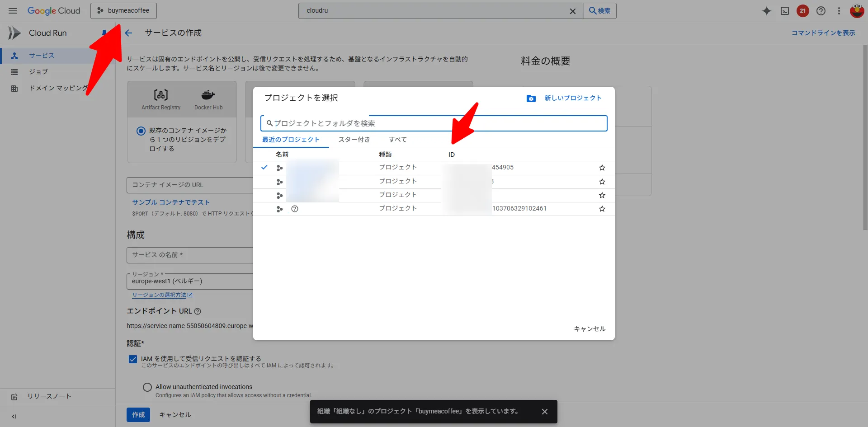Viewport: 868px width, 427px height.
Task: Activate the Cloud Shell terminal icon
Action: [785, 11]
